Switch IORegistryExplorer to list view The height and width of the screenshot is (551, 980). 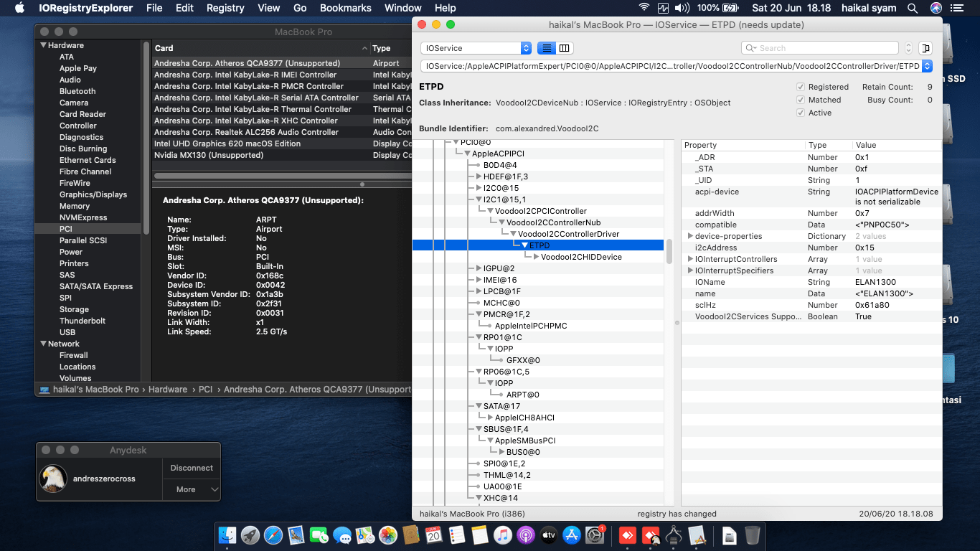(x=547, y=48)
